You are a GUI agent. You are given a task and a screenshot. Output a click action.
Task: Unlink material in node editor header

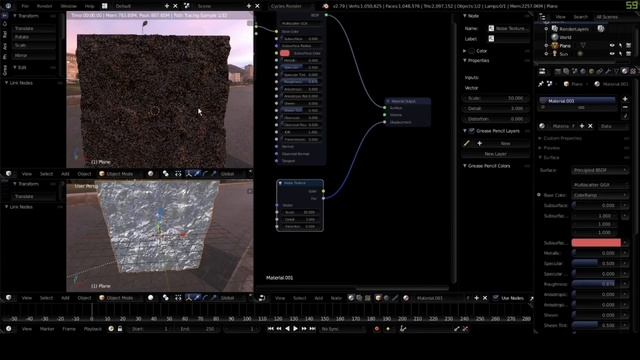(485, 298)
